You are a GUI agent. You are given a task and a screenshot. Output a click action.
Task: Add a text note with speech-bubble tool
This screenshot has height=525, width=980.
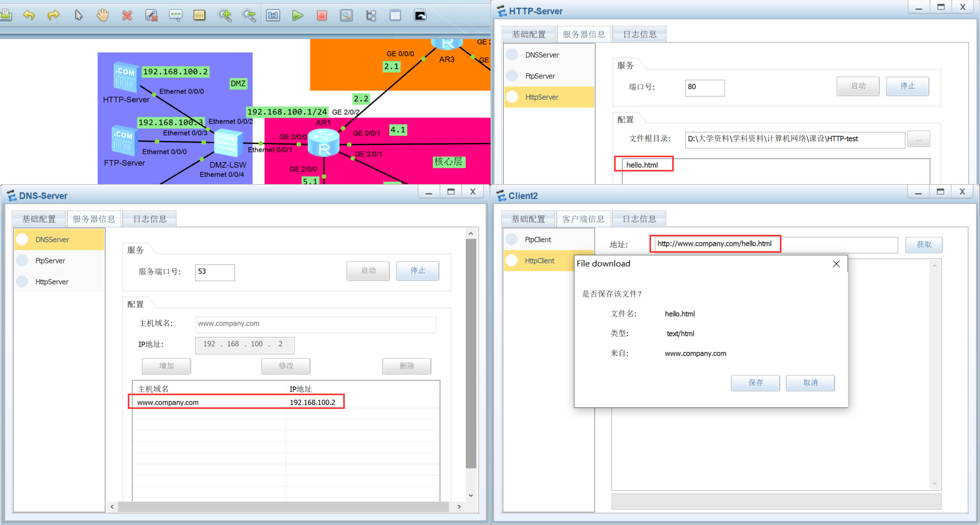point(176,15)
